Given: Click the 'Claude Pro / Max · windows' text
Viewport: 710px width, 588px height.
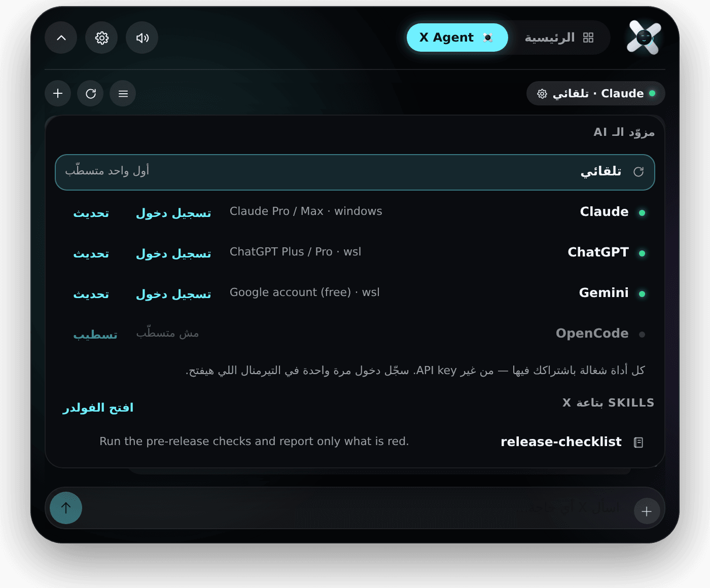Looking at the screenshot, I should tap(306, 211).
